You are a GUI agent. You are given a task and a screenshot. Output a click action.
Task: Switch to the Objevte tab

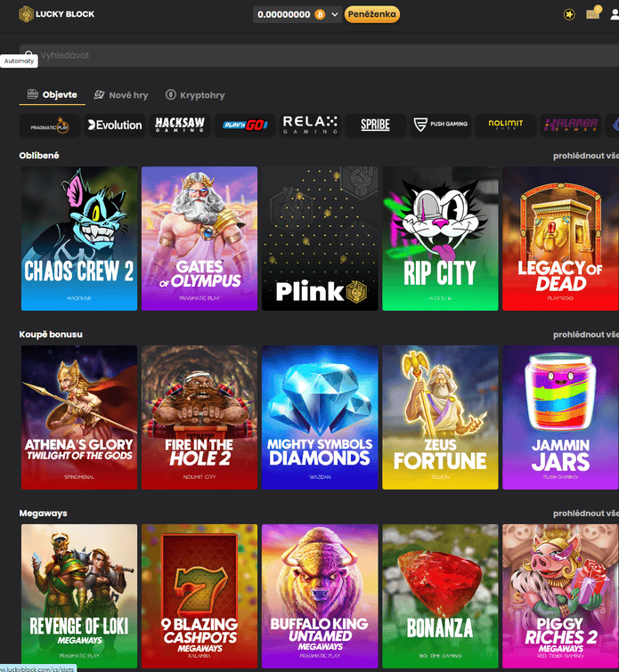click(53, 94)
